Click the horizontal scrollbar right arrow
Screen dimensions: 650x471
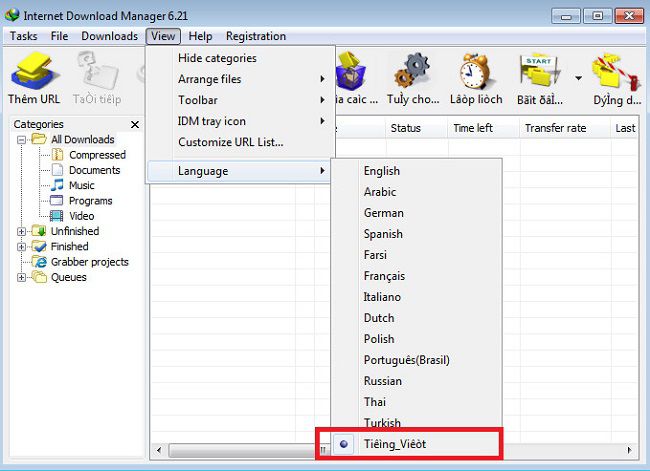[x=629, y=450]
